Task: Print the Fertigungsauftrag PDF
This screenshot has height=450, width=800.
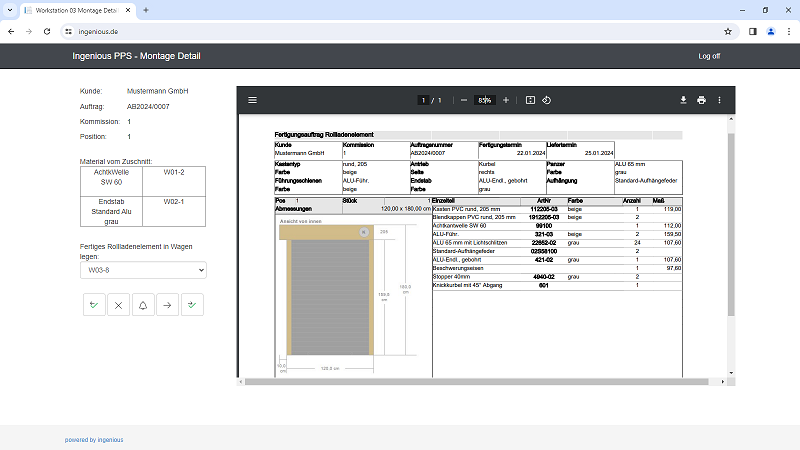Action: [x=702, y=100]
